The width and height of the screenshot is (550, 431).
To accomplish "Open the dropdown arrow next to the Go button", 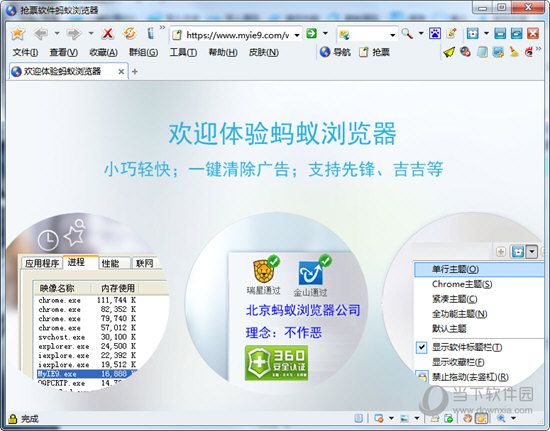I will point(325,34).
